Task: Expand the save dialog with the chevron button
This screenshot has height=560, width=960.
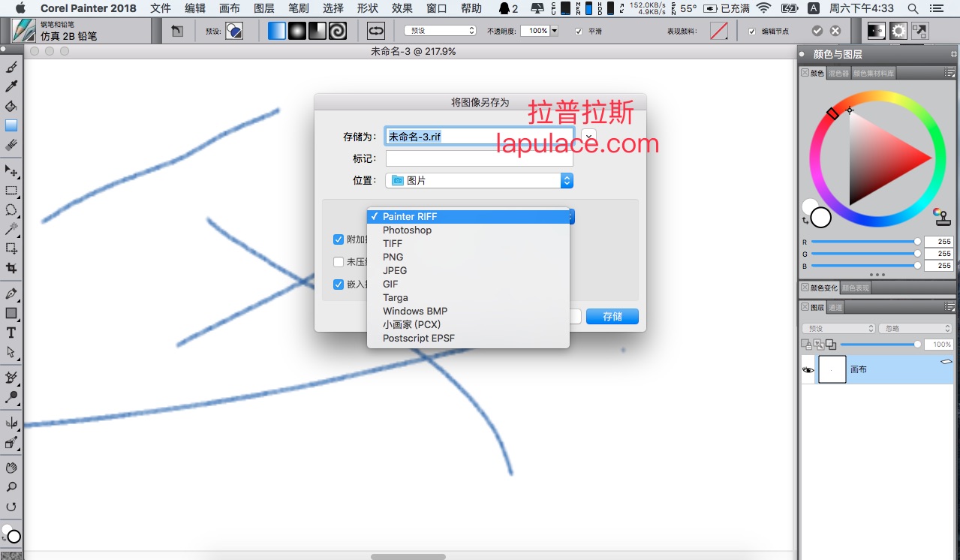Action: pyautogui.click(x=588, y=137)
